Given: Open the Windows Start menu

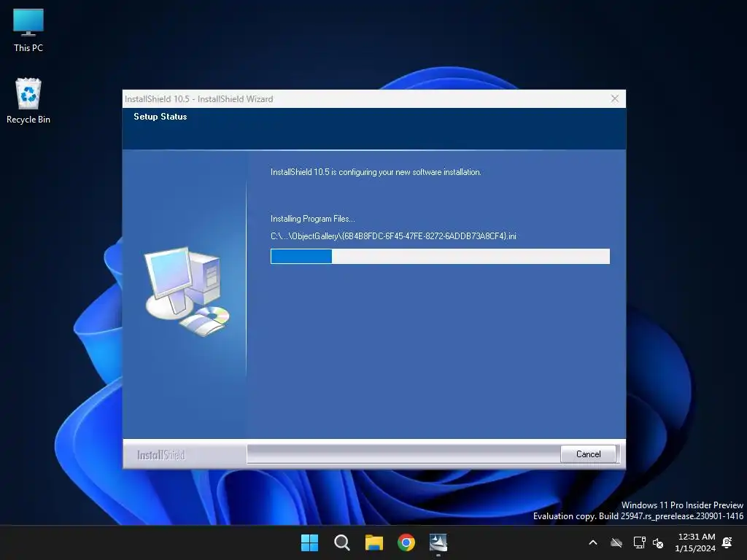Looking at the screenshot, I should (x=309, y=542).
